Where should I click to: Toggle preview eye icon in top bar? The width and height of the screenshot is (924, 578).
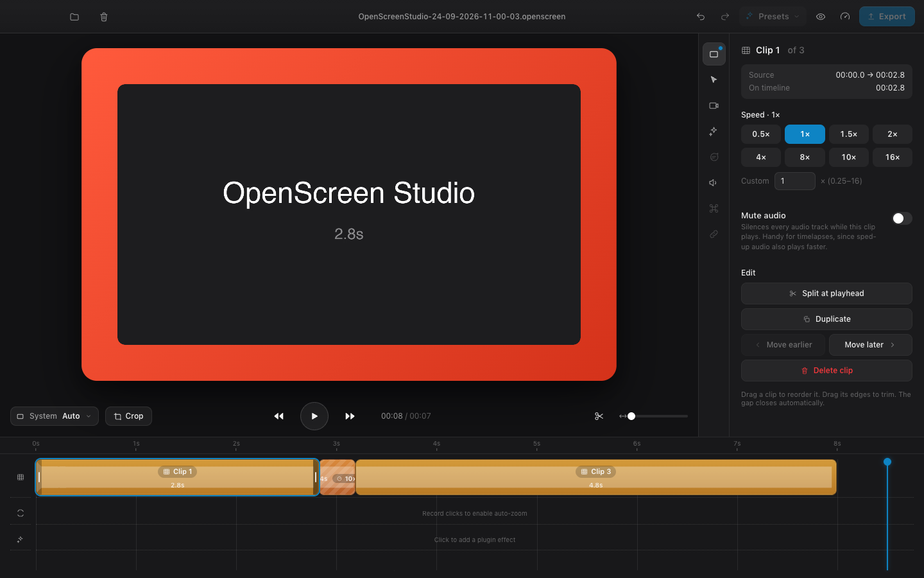pyautogui.click(x=821, y=17)
